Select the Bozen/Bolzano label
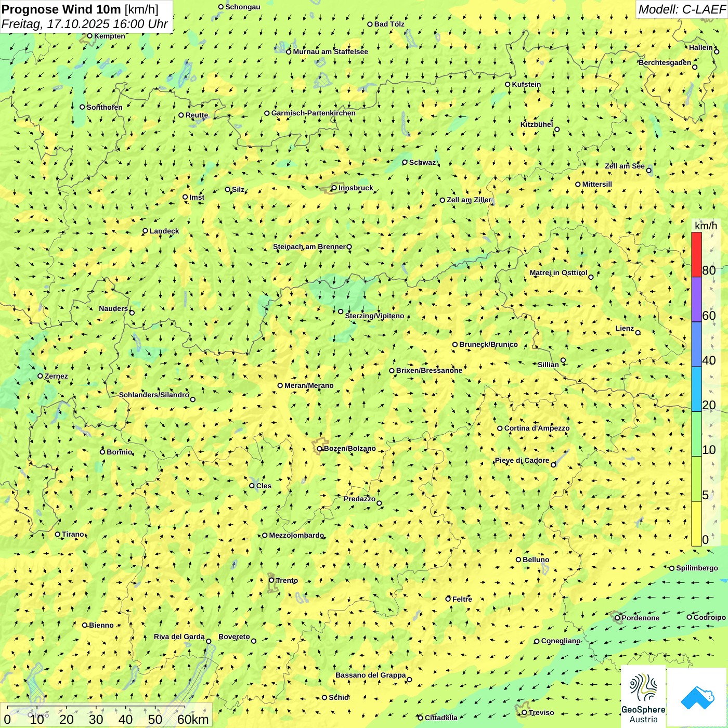Viewport: 728px width, 728px height. tap(349, 448)
